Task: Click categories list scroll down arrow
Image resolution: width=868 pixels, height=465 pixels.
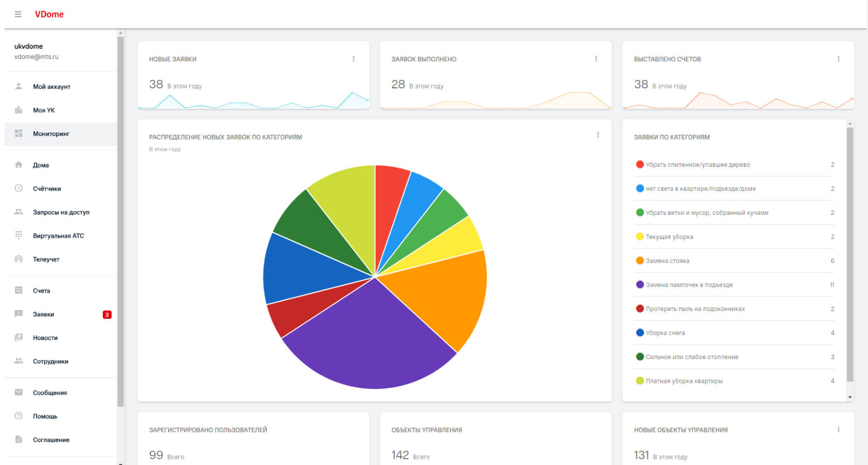Action: (x=850, y=397)
